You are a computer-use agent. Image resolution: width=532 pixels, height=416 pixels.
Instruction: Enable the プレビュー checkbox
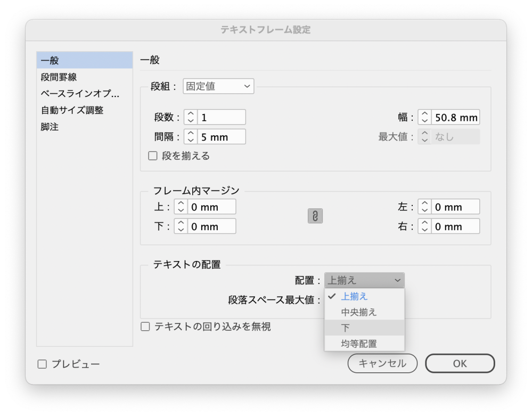tap(42, 364)
